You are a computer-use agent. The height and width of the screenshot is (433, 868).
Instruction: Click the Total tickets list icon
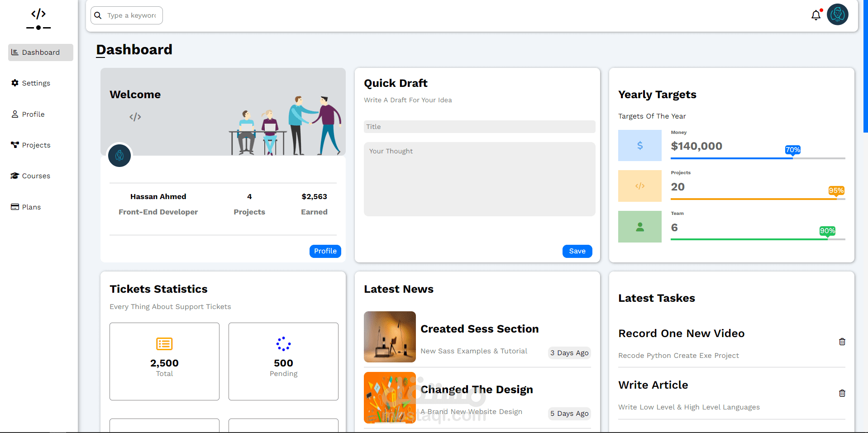point(164,344)
